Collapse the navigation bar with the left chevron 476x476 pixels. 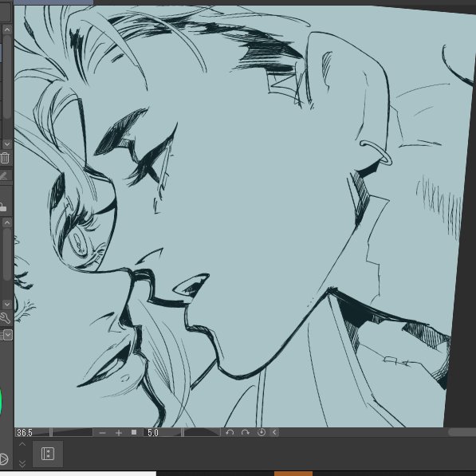274,432
